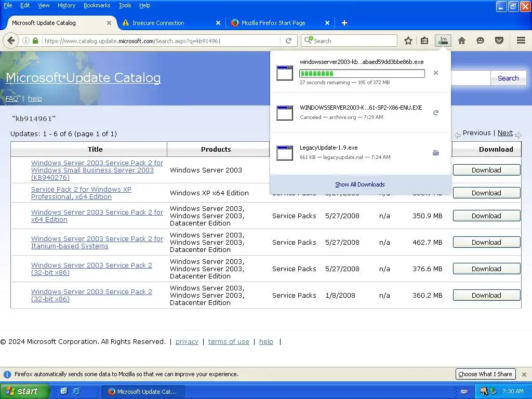Open Windows Server 2003 SP2 for x64 Edition link
The image size is (532, 399).
click(97, 216)
